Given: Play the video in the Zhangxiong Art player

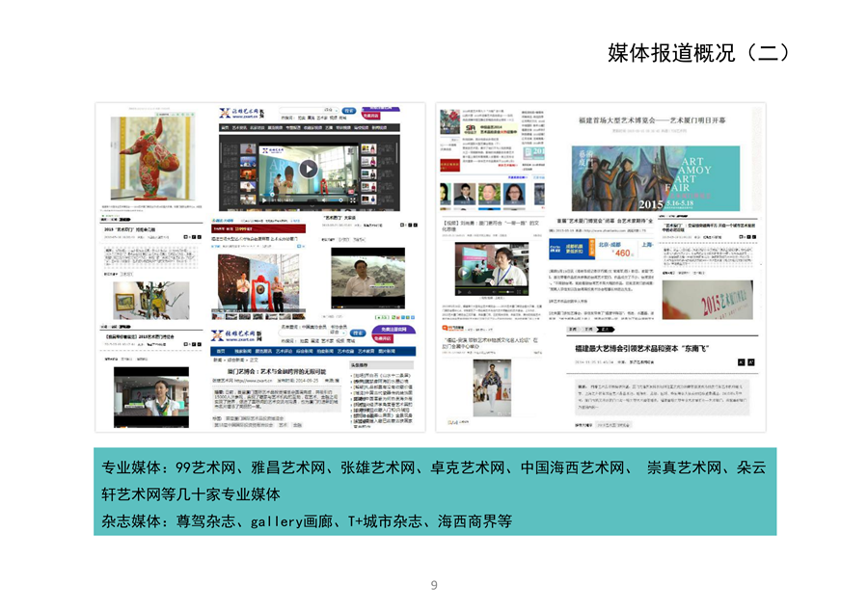Looking at the screenshot, I should click(x=308, y=169).
